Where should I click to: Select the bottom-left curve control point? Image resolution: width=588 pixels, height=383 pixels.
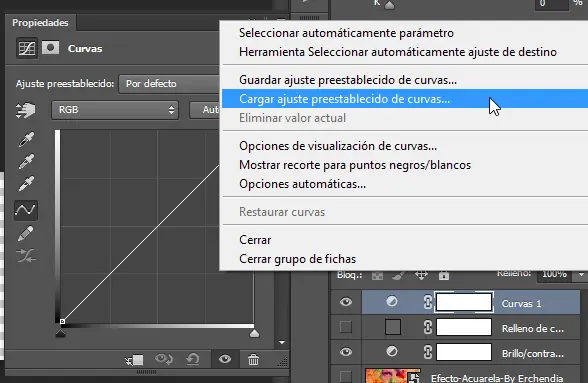tap(62, 321)
